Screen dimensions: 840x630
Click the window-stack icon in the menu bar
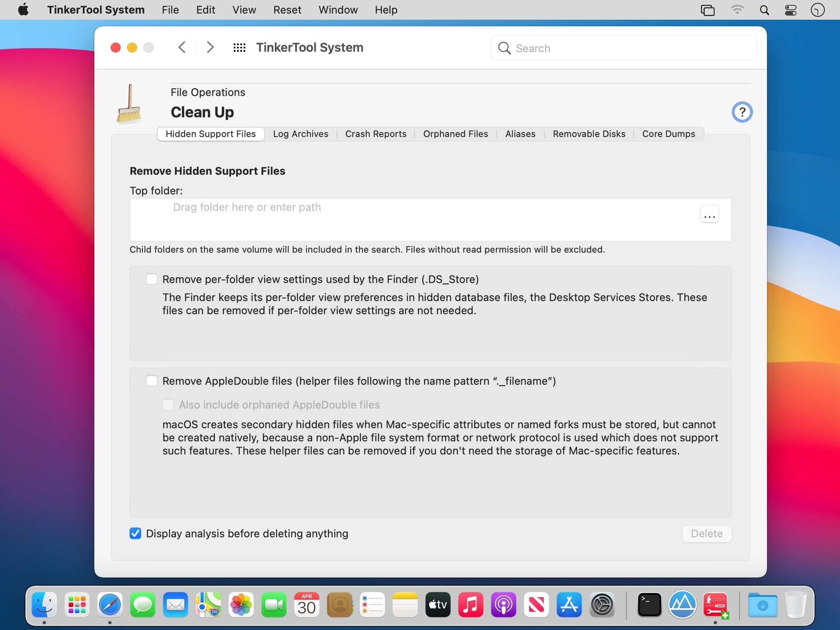pos(708,10)
